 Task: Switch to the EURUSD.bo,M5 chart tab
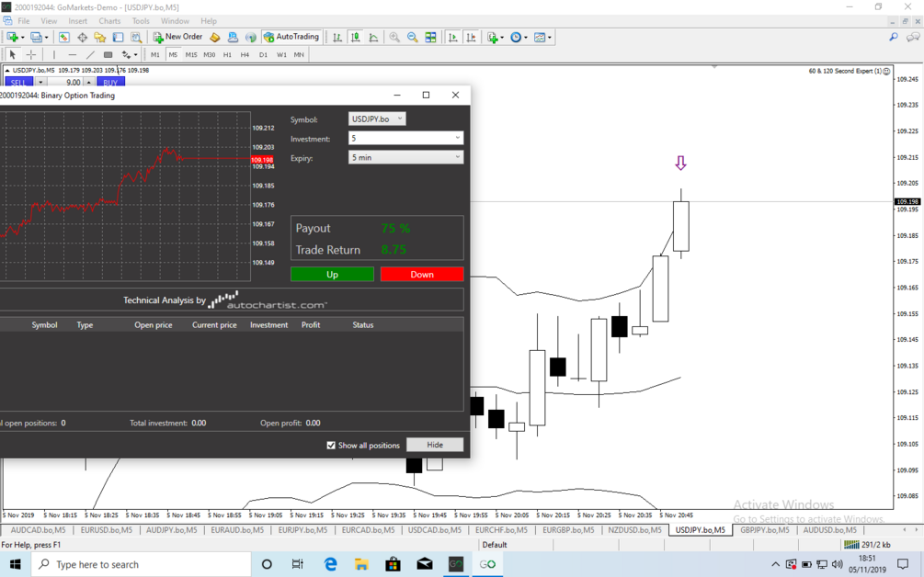coord(105,530)
